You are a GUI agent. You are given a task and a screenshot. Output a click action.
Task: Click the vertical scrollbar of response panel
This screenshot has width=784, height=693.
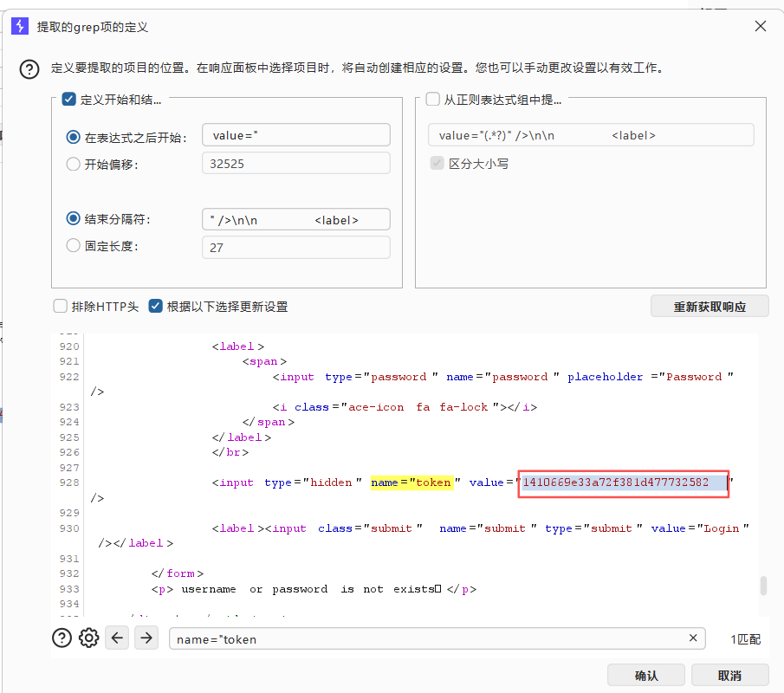click(x=763, y=586)
